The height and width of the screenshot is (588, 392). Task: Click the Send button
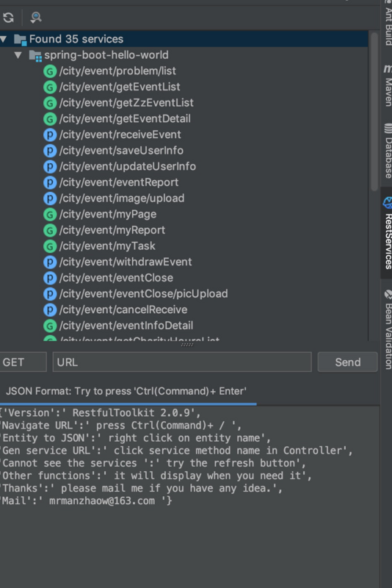pyautogui.click(x=347, y=362)
